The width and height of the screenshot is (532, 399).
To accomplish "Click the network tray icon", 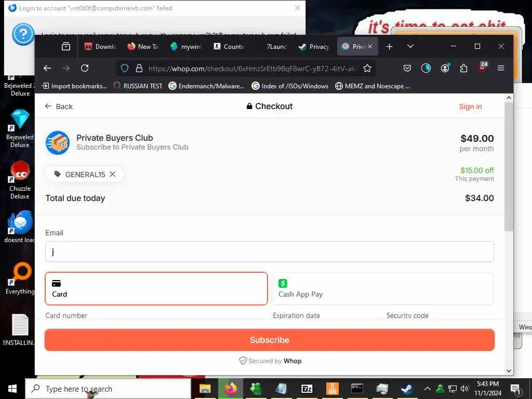I will click(x=453, y=389).
